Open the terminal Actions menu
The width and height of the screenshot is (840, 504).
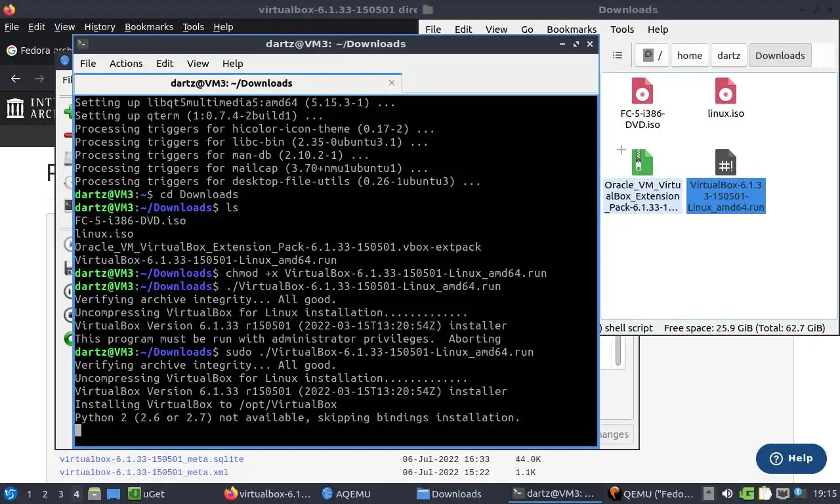tap(126, 64)
